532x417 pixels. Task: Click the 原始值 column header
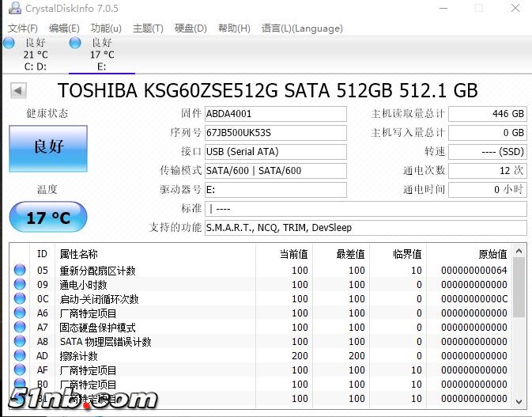pyautogui.click(x=468, y=254)
